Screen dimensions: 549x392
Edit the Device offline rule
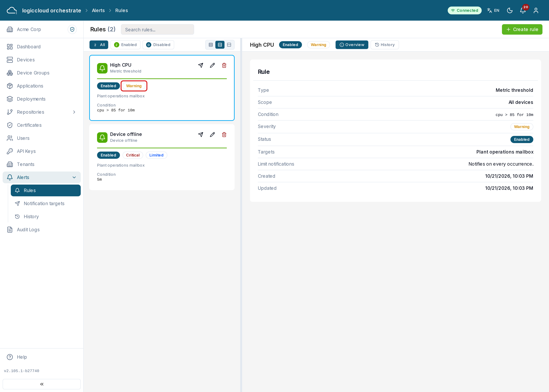[212, 134]
